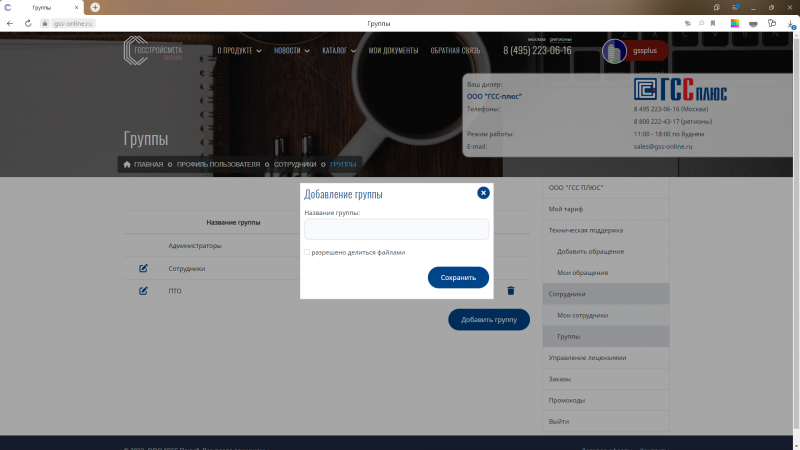Open Промокоды in sidebar

pyautogui.click(x=606, y=401)
